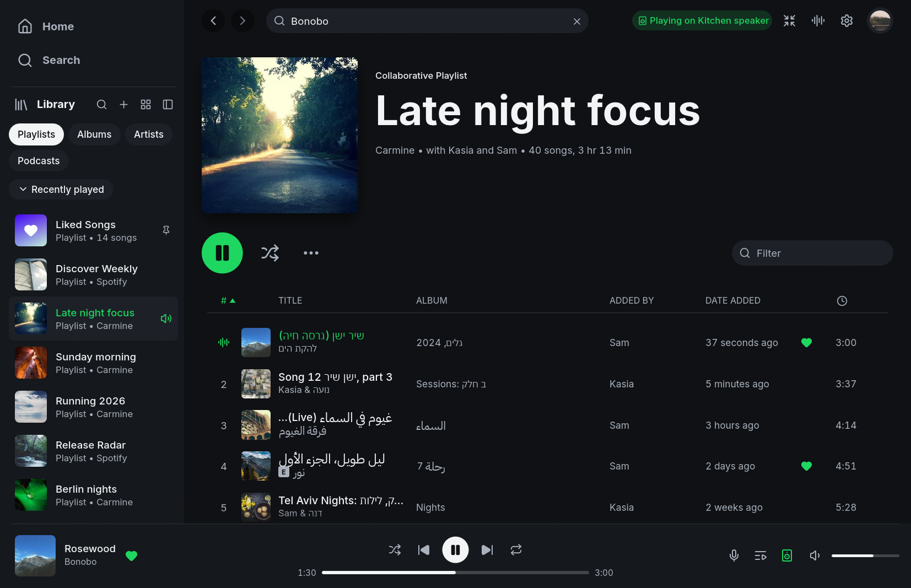Open Nights album link
Viewport: 911px width, 588px height.
[x=430, y=508]
